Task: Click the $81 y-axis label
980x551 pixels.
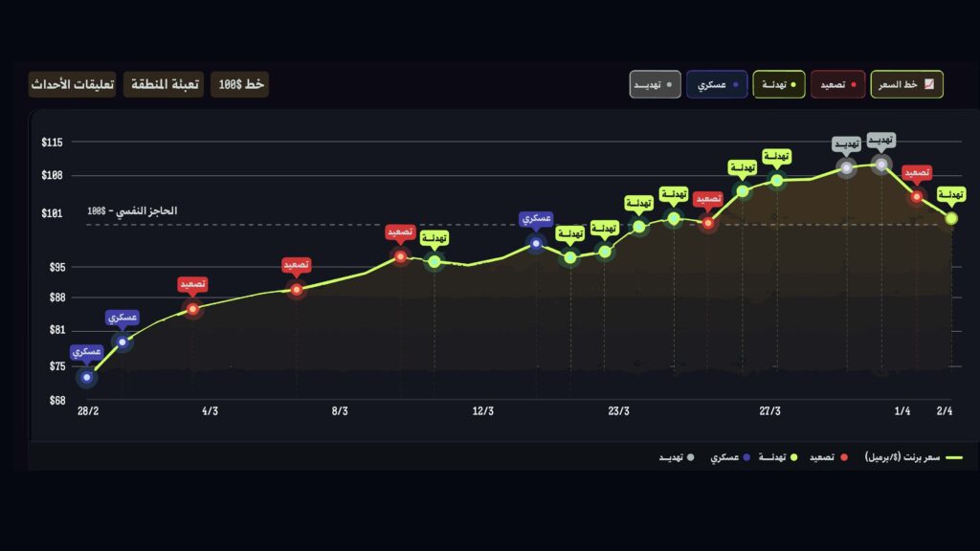Action: [x=56, y=330]
